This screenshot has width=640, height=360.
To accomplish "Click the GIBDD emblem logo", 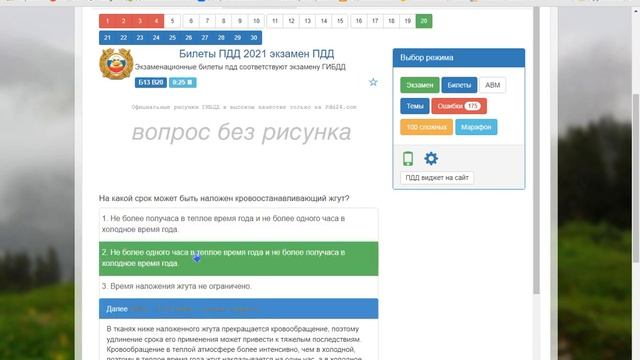I will click(x=116, y=64).
